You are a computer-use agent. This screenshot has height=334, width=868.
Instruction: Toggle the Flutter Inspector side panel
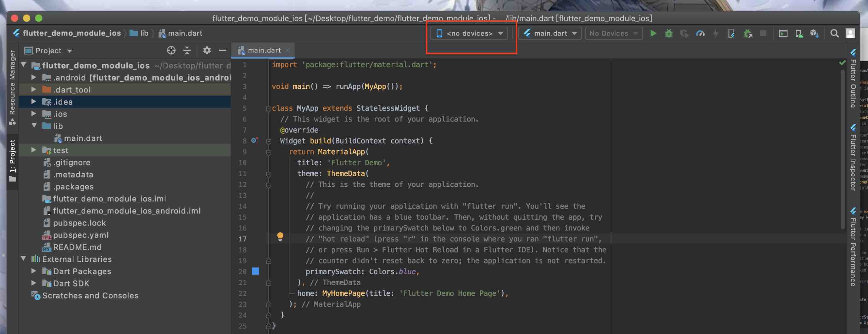pyautogui.click(x=853, y=158)
